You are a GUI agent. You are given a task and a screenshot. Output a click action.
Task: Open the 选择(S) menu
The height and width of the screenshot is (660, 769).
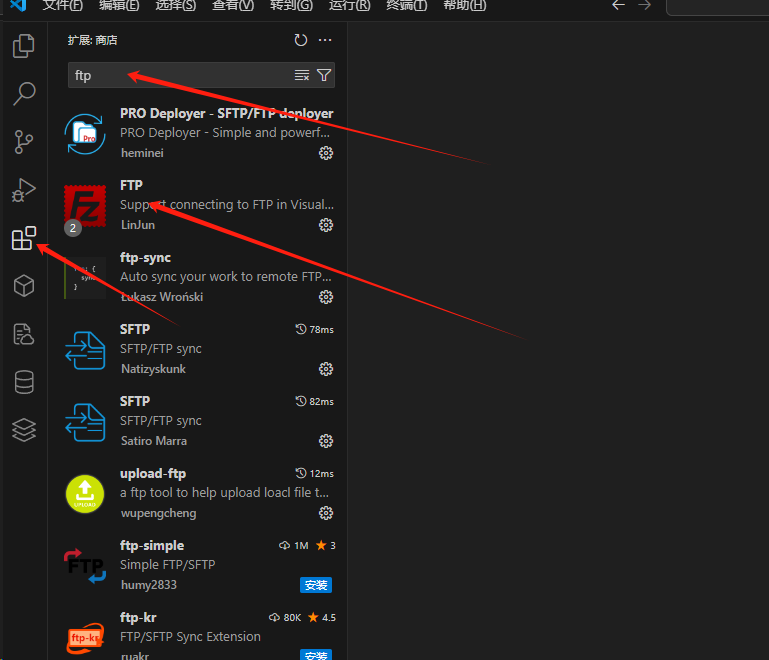(x=176, y=6)
